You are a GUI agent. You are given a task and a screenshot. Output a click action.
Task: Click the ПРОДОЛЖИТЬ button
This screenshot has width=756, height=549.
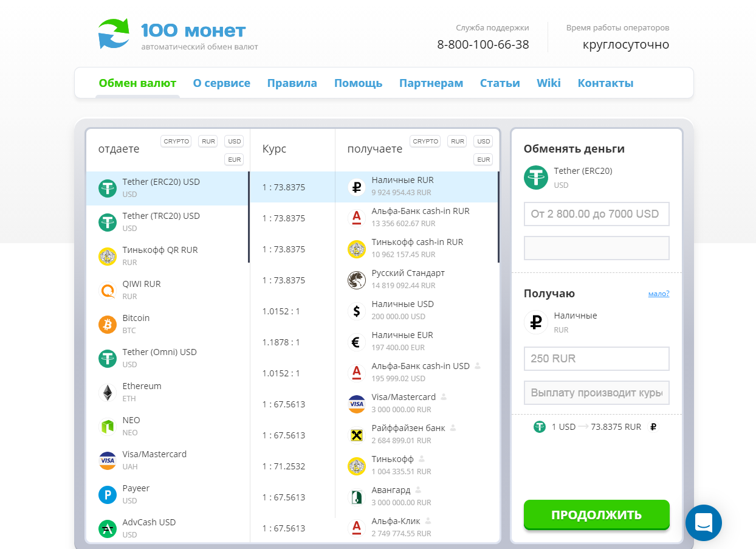pyautogui.click(x=597, y=515)
